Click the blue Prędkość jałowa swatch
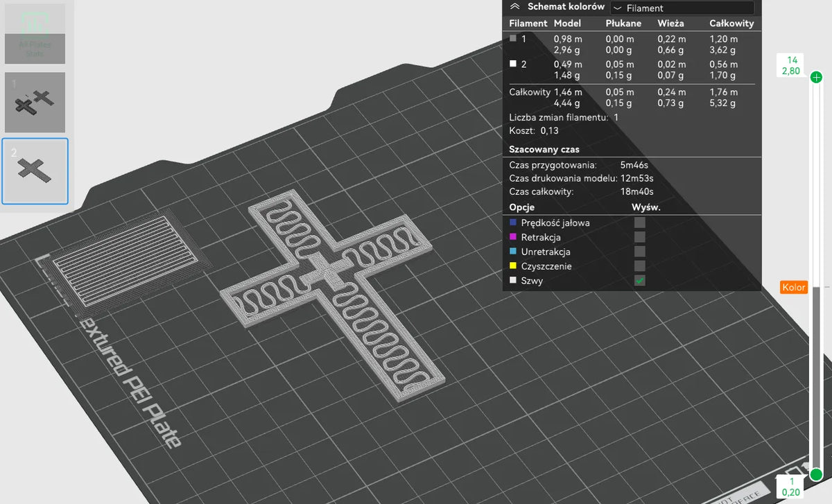The width and height of the screenshot is (832, 504). point(513,223)
